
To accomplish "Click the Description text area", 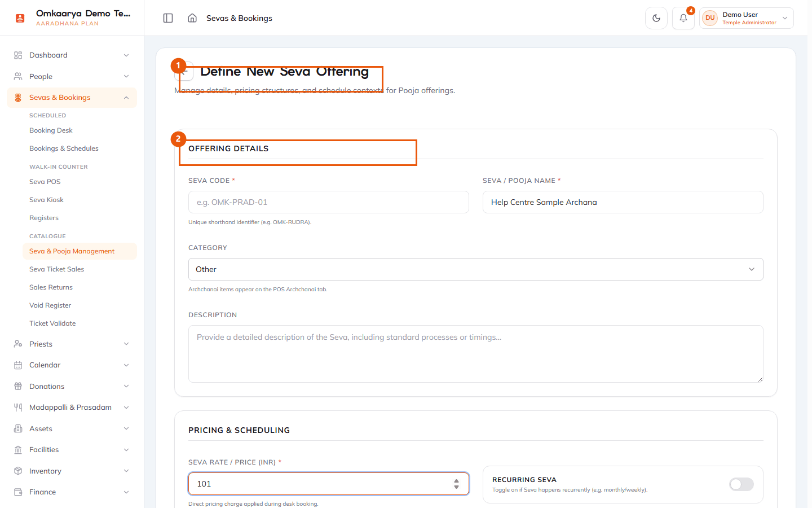I will [476, 354].
